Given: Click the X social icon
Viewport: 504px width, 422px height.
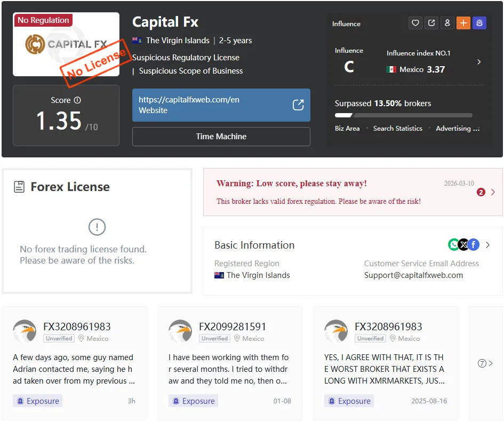Looking at the screenshot, I should (x=463, y=245).
